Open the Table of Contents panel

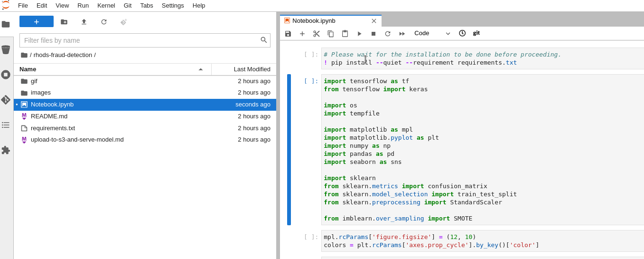(6, 125)
